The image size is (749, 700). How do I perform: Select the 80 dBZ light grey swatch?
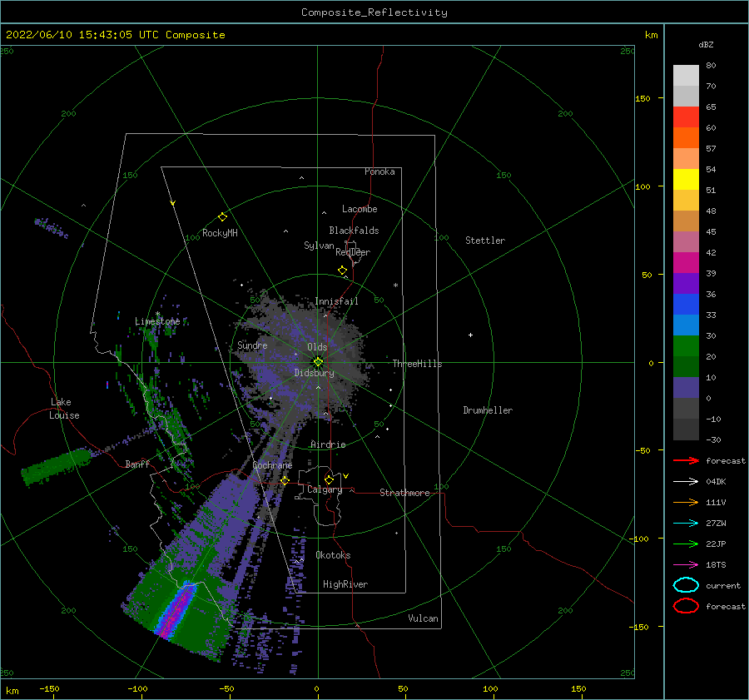click(686, 76)
